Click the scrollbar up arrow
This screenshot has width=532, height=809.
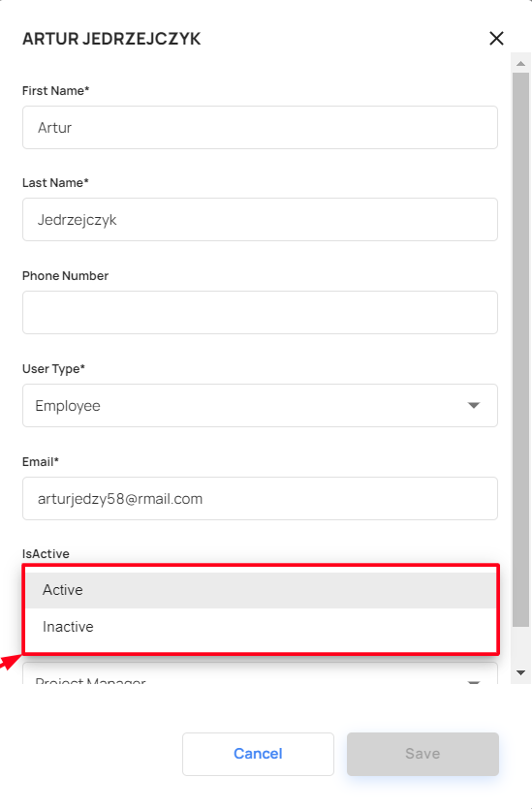(x=520, y=64)
